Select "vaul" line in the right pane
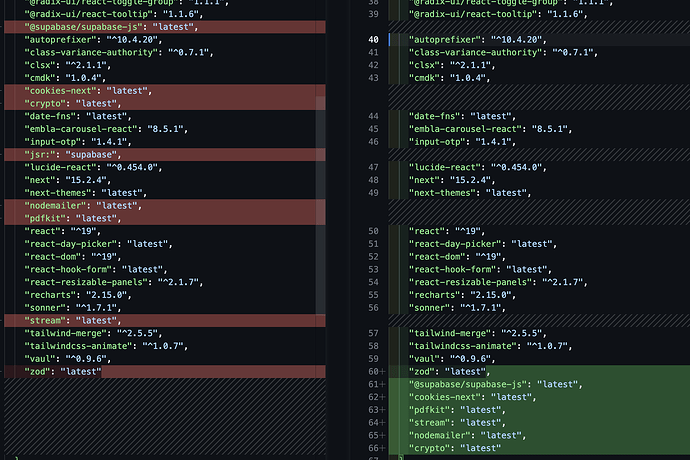 pyautogui.click(x=539, y=359)
